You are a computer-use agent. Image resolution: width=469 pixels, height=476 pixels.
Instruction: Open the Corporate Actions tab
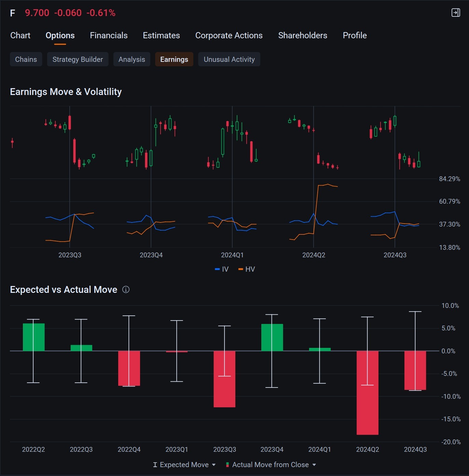pyautogui.click(x=229, y=36)
